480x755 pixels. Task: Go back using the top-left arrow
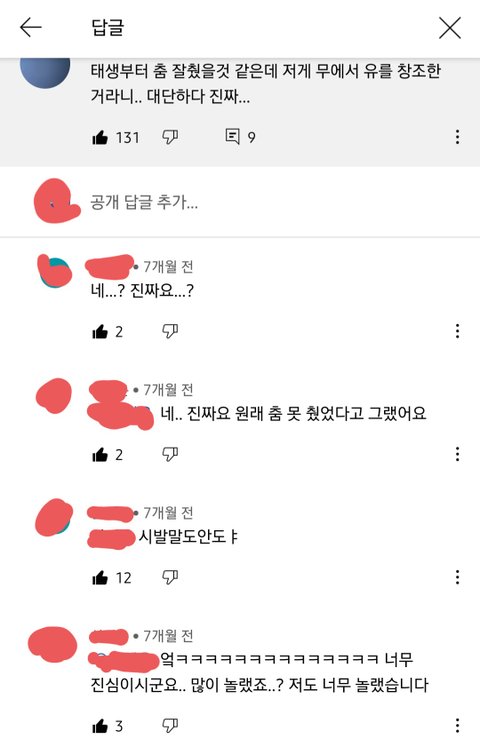tap(31, 27)
